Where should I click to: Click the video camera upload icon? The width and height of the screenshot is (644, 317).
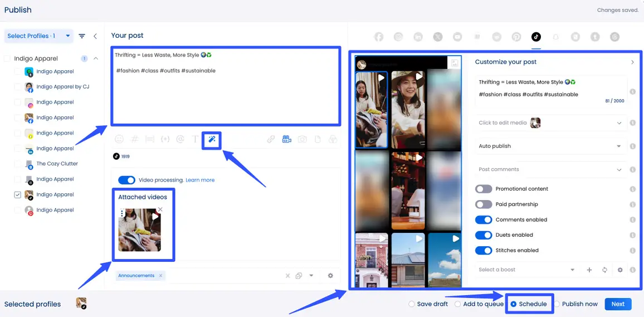tap(286, 139)
